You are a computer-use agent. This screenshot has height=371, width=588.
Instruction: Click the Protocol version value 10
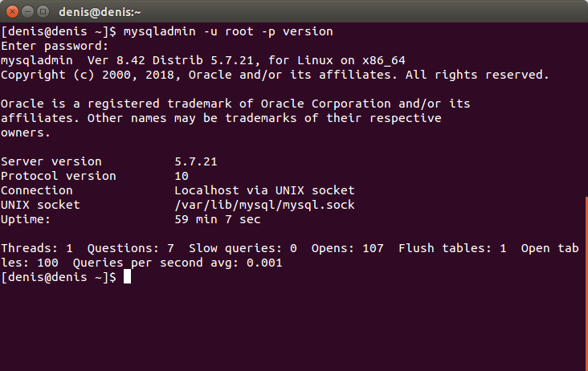(182, 176)
